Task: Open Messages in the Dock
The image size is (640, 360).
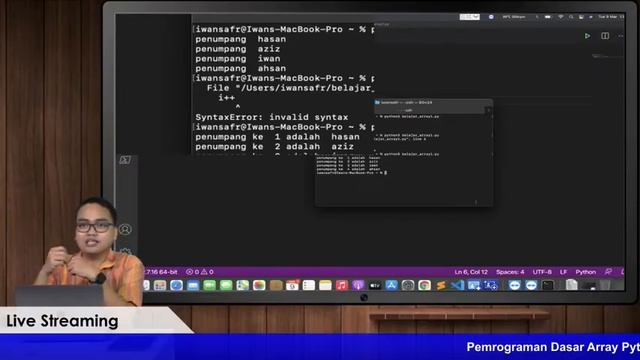Action: click(226, 285)
